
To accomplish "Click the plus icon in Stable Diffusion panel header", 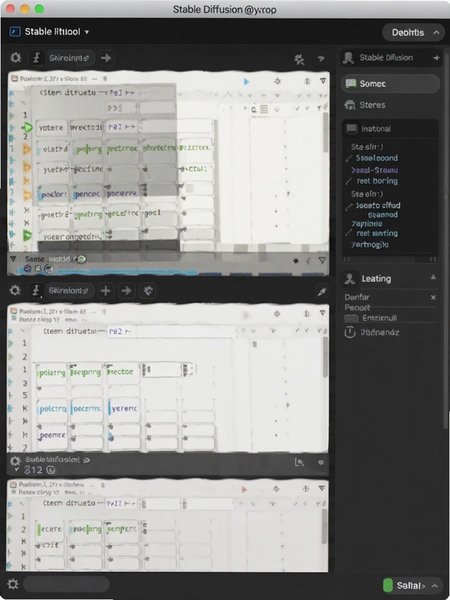I will click(436, 58).
